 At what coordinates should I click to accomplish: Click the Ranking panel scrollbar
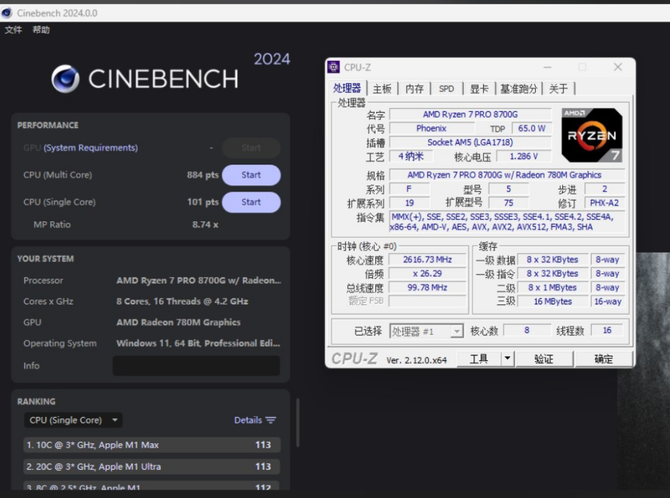coord(298,422)
